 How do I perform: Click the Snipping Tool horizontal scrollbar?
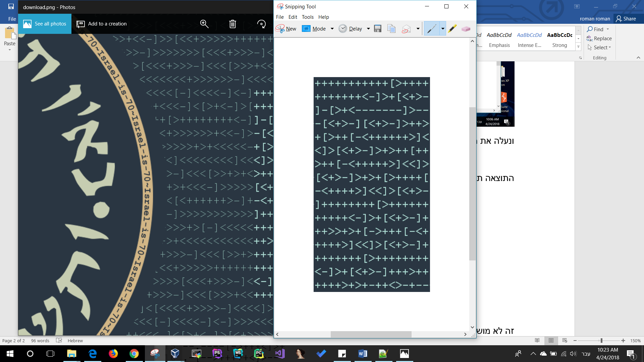coord(371,335)
